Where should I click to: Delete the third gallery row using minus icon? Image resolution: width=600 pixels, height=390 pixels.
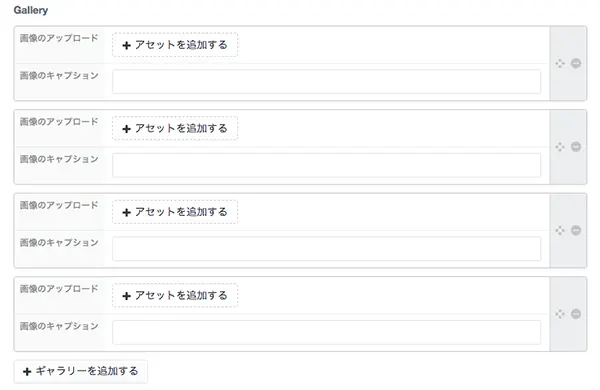(576, 230)
